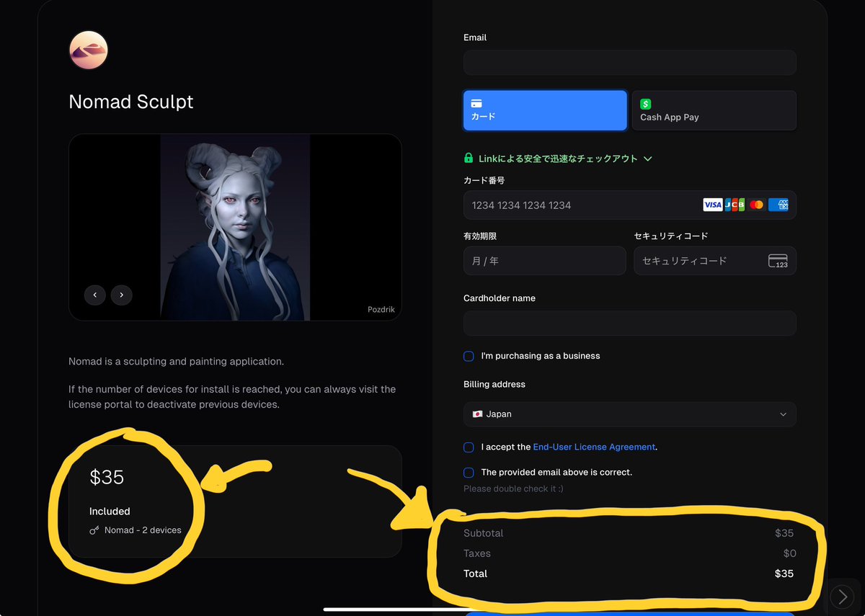Open the End-User License Agreement link
865x616 pixels.
pos(594,447)
